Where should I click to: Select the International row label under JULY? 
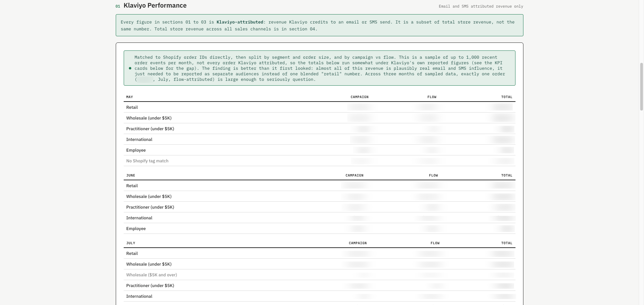tap(139, 296)
